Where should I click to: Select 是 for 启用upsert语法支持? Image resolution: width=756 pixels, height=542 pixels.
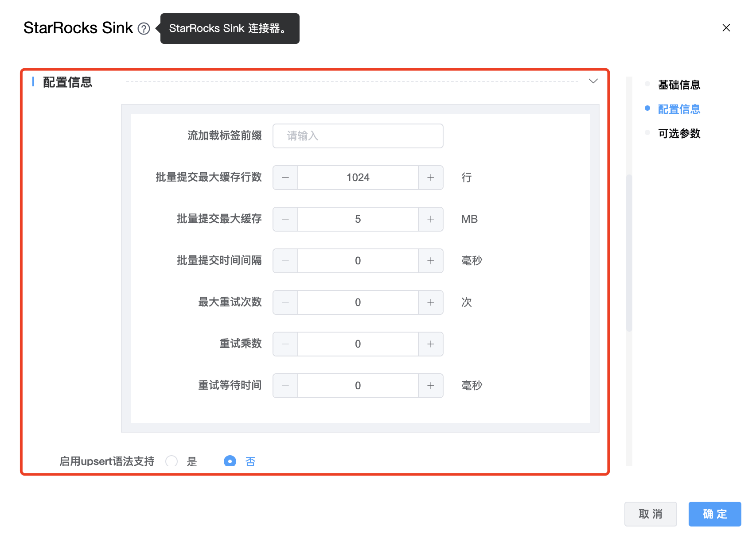(171, 461)
